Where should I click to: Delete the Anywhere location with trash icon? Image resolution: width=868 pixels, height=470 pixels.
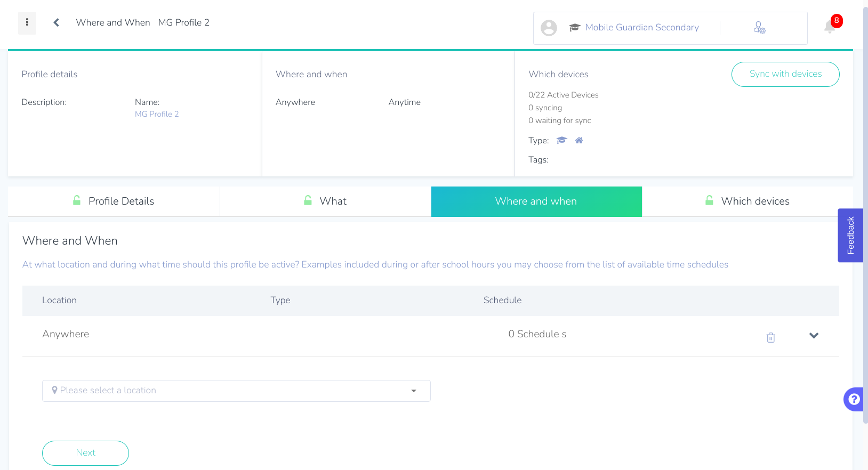pyautogui.click(x=770, y=337)
